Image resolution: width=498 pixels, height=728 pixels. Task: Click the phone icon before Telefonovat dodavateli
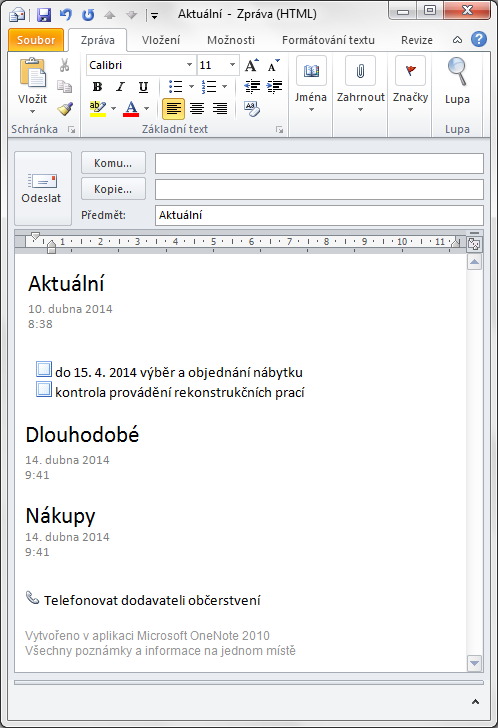[x=32, y=598]
